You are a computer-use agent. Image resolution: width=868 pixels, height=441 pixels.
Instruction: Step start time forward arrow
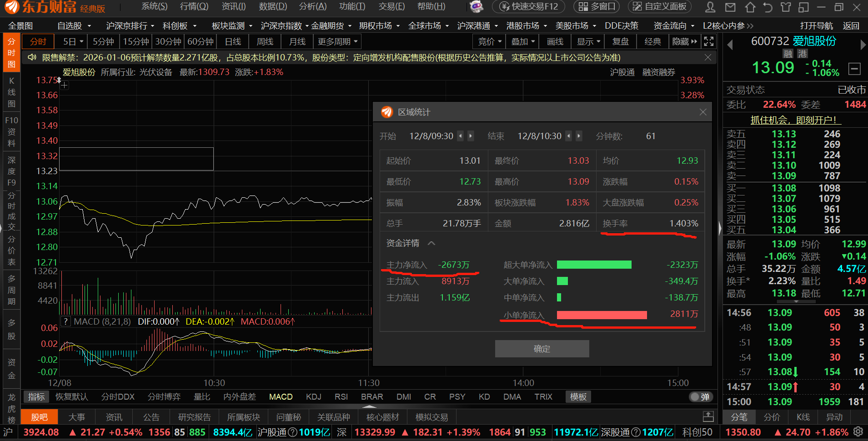pyautogui.click(x=471, y=136)
